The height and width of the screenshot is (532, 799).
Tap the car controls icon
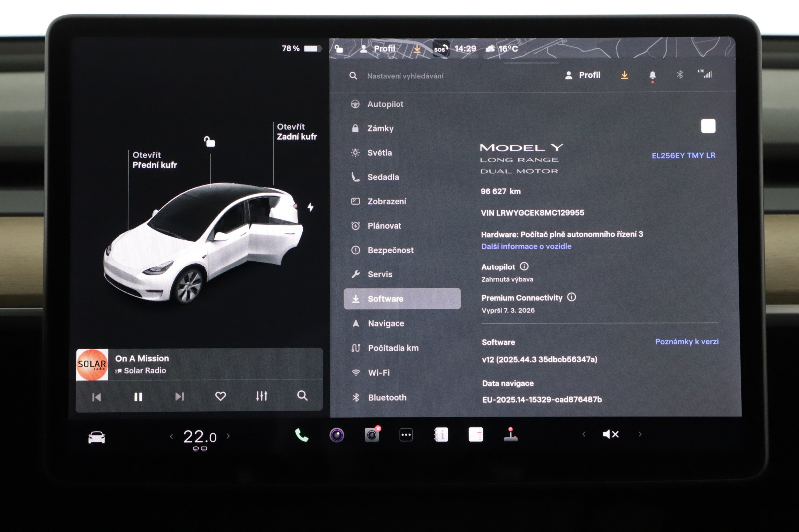point(96,438)
